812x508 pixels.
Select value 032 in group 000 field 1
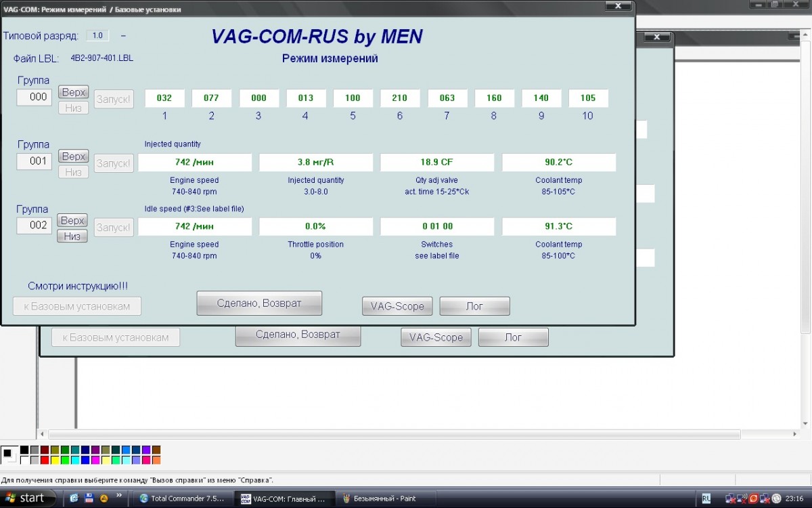click(x=164, y=98)
